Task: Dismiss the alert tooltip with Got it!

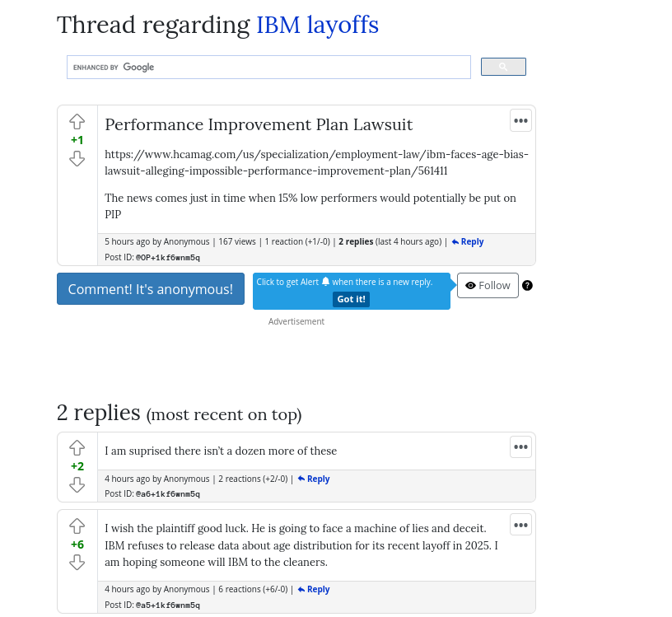Action: 351,299
